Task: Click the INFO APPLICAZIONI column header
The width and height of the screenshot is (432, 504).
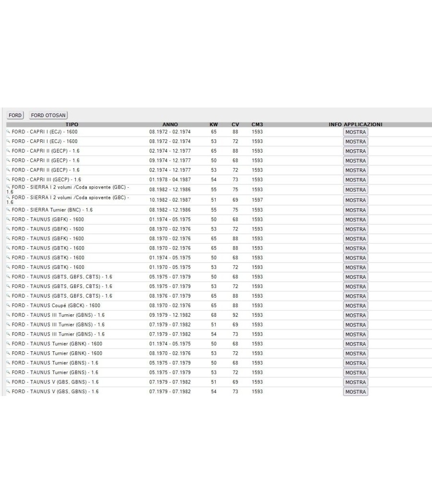Action: click(x=356, y=124)
